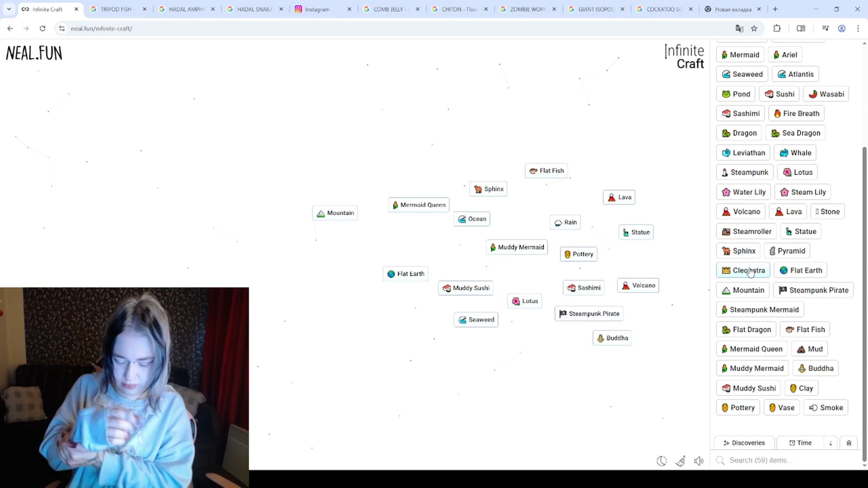Switch to the TRIPOD FISH tab
868x488 pixels.
tap(118, 9)
